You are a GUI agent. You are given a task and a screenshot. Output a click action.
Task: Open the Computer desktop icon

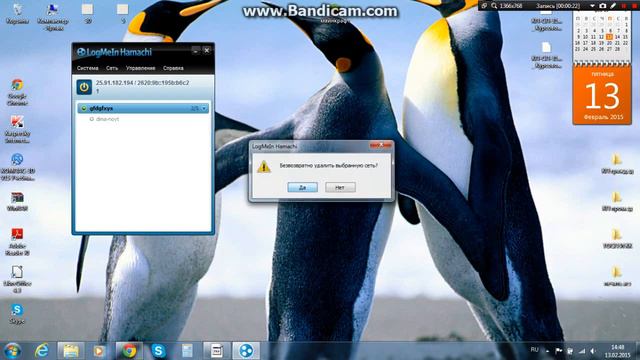click(52, 16)
